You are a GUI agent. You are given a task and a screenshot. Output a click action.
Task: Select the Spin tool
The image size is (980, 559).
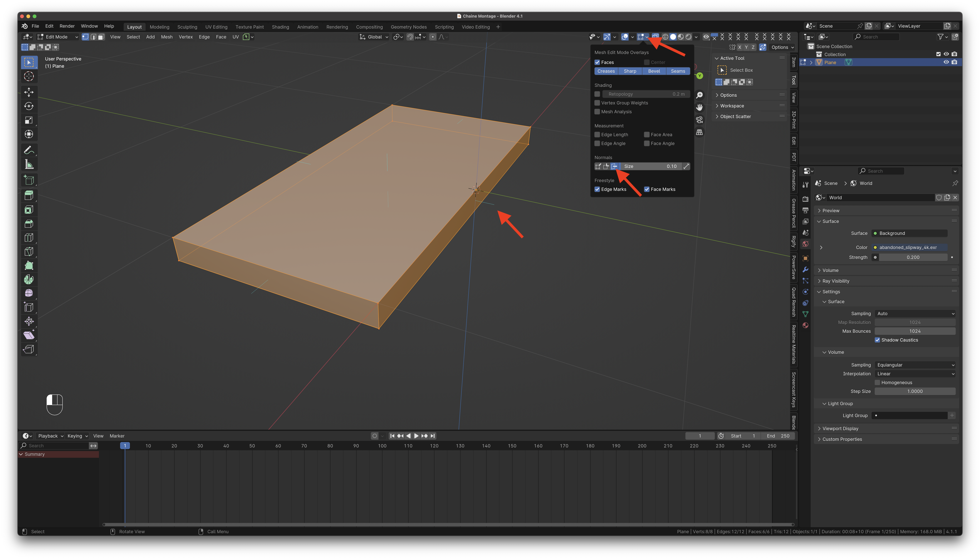click(29, 279)
